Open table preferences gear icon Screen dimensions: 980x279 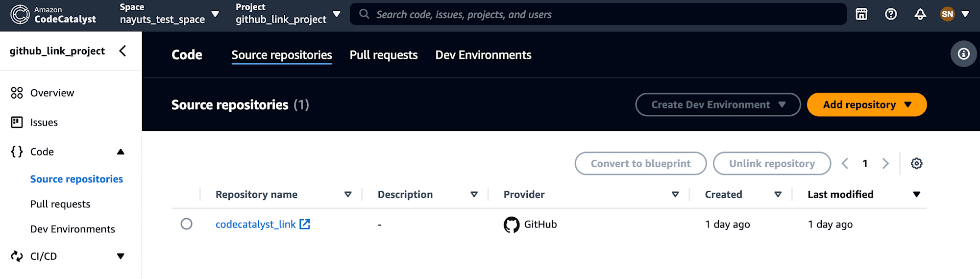(916, 163)
